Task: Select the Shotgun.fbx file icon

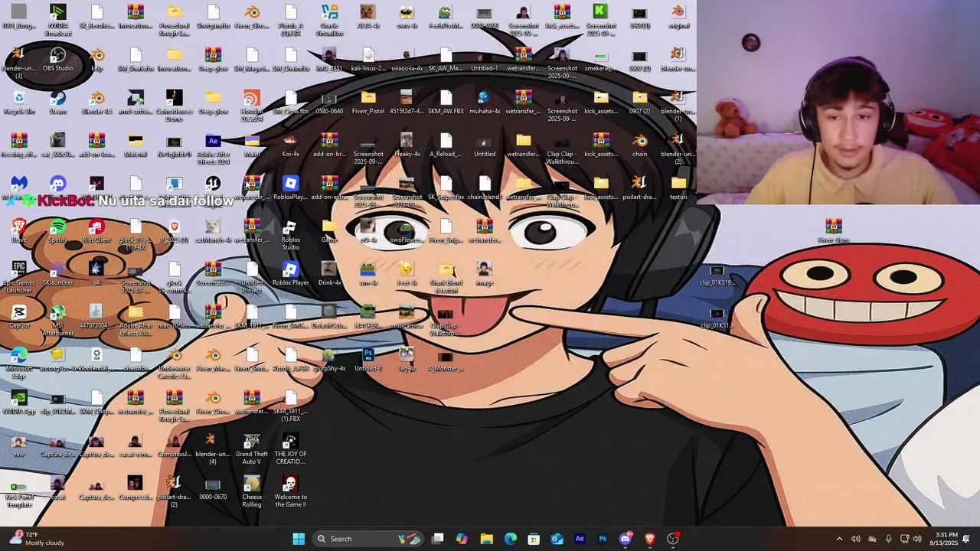Action: (213, 16)
